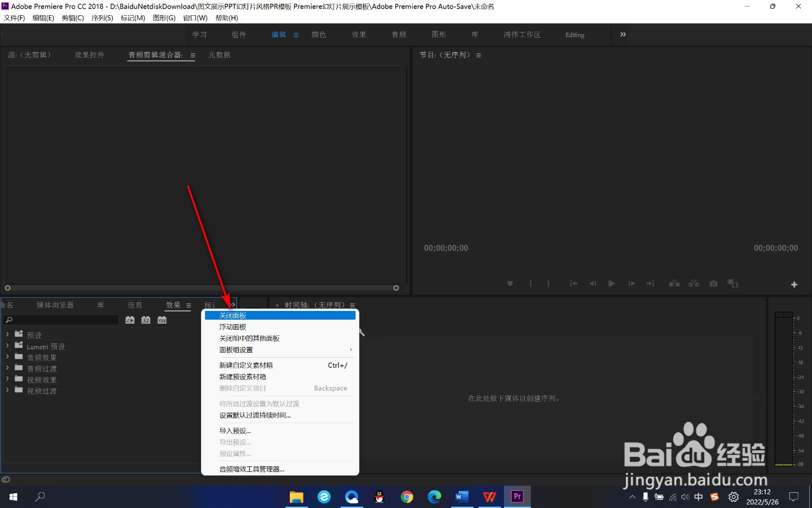
Task: Choose 设置默认过渡持续时间 menu entry
Action: click(x=280, y=415)
